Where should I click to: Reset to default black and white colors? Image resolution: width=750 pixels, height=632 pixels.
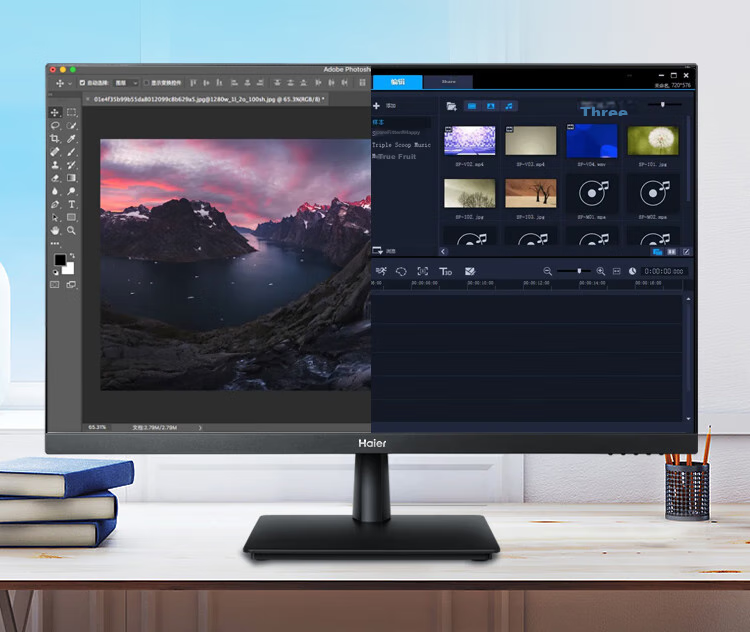coord(55,272)
